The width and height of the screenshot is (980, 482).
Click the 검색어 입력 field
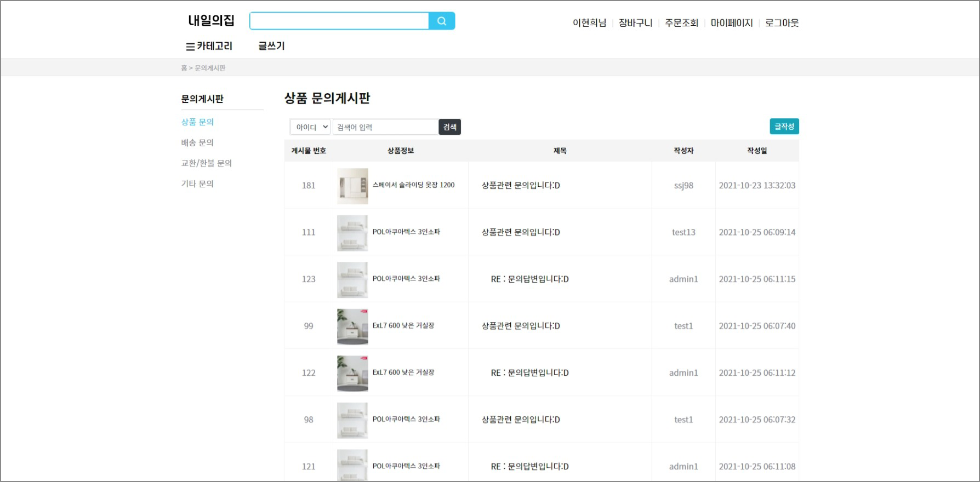[385, 127]
